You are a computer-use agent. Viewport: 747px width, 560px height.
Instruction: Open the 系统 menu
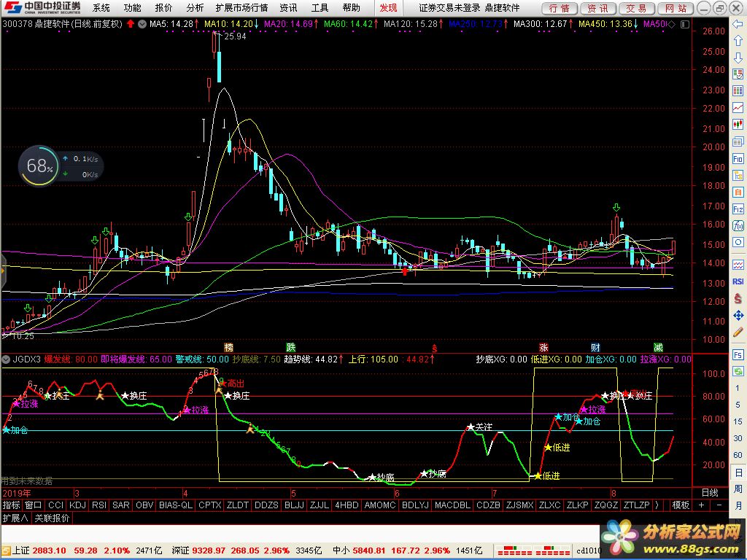(x=101, y=8)
